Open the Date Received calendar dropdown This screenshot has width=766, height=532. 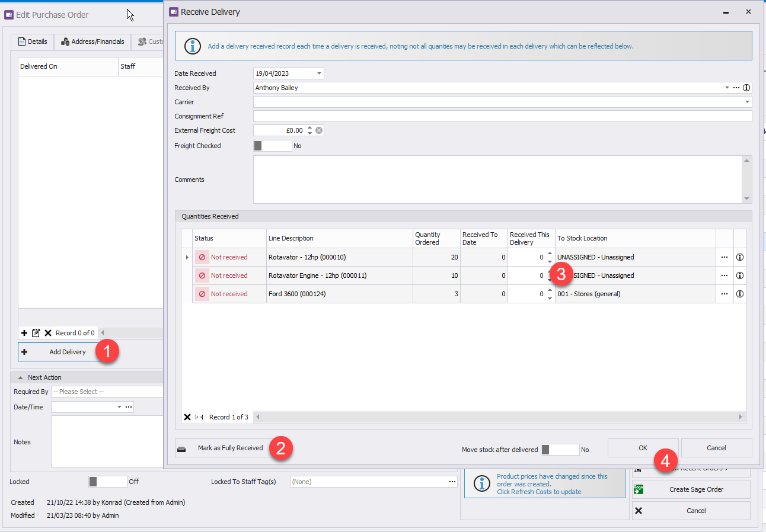point(319,73)
